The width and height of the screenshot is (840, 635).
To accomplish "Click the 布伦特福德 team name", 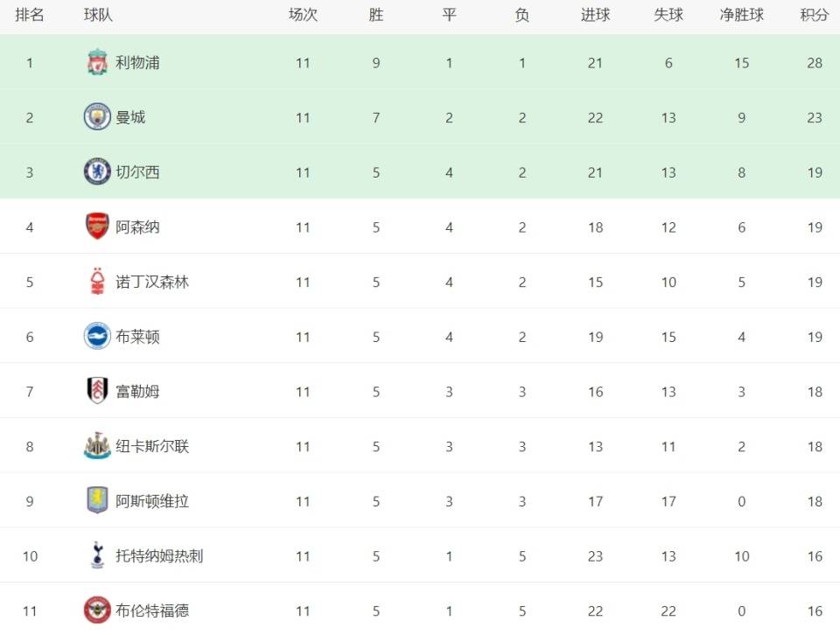I will 152,611.
